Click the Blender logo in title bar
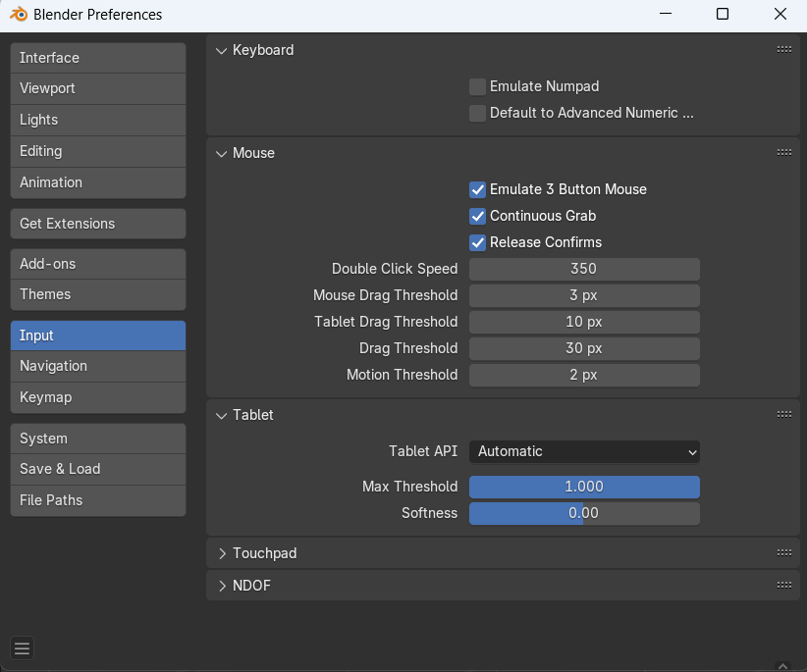Viewport: 807px width, 672px height. tap(19, 14)
